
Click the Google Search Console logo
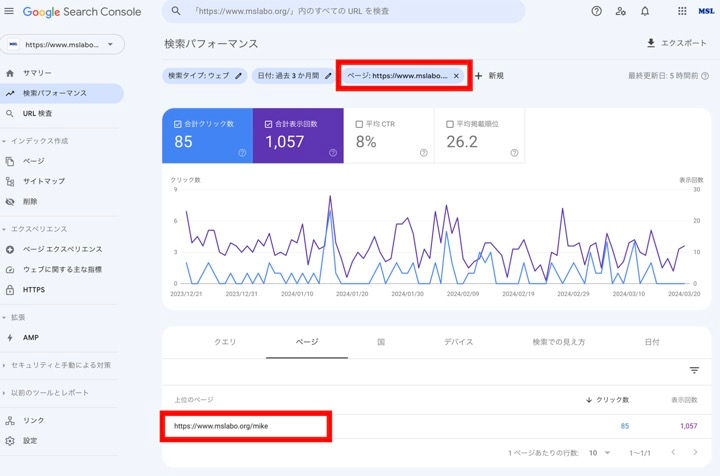(x=82, y=12)
